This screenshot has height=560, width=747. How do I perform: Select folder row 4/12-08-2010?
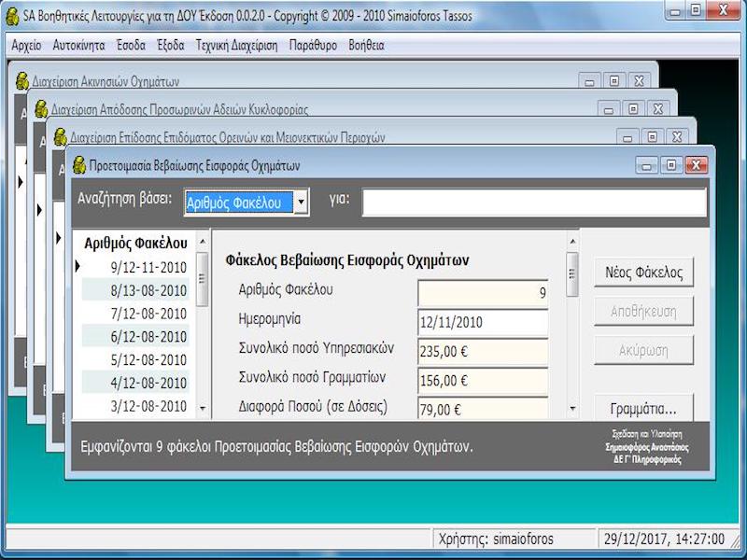(x=135, y=383)
